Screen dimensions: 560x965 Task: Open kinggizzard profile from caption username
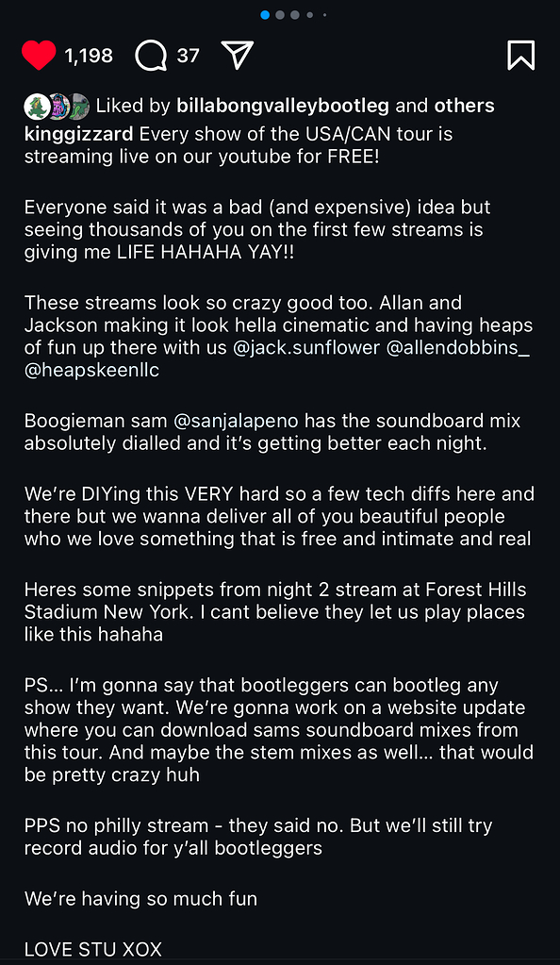point(78,134)
